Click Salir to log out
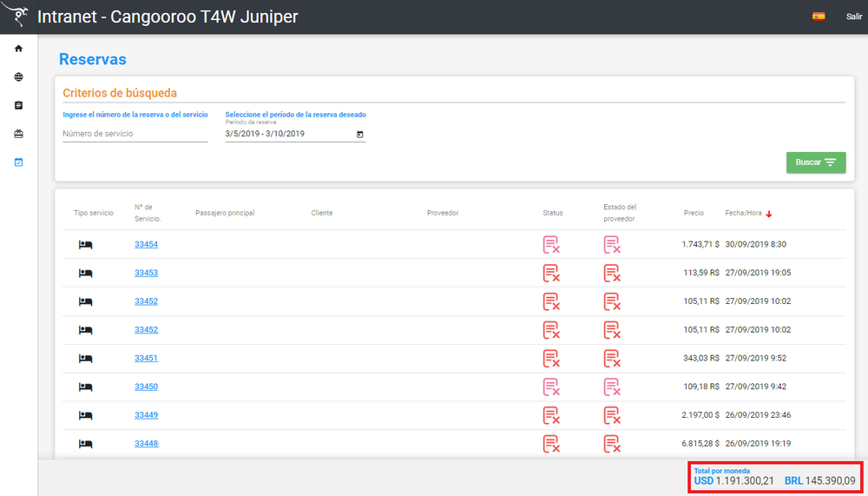The width and height of the screenshot is (868, 496). 854,17
